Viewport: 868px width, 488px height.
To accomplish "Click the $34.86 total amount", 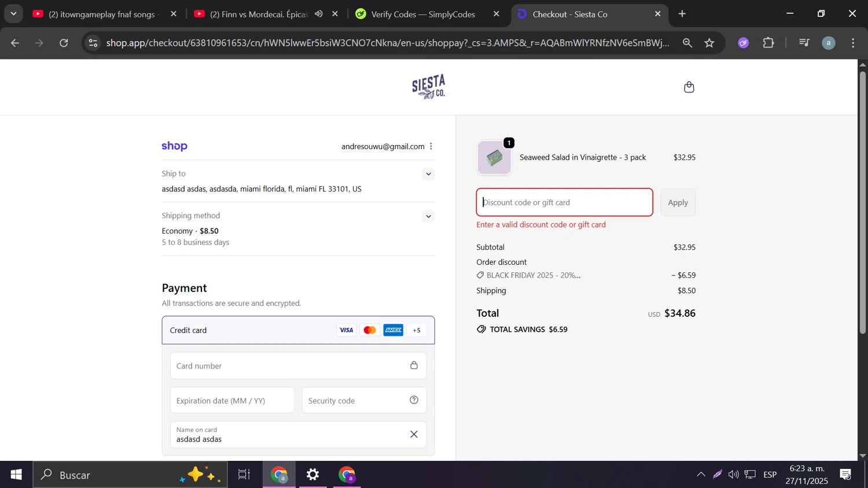I will (680, 313).
